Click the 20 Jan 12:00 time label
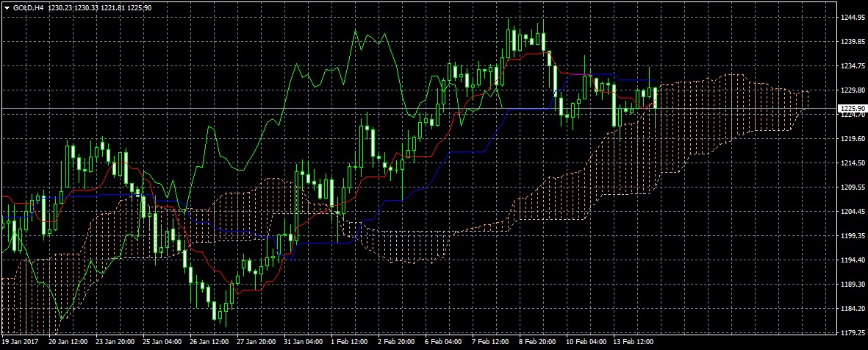This screenshot has height=350, width=868. [x=68, y=342]
